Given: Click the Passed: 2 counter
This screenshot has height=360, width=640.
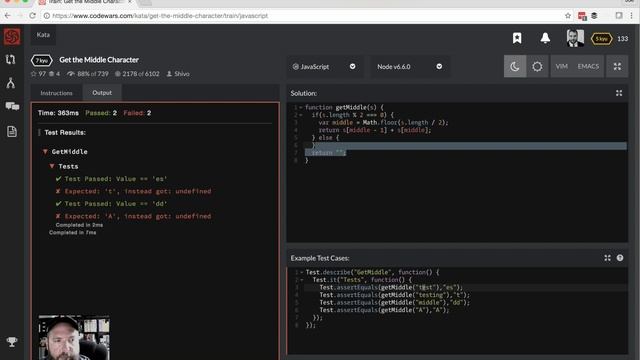Looking at the screenshot, I should coord(101,113).
